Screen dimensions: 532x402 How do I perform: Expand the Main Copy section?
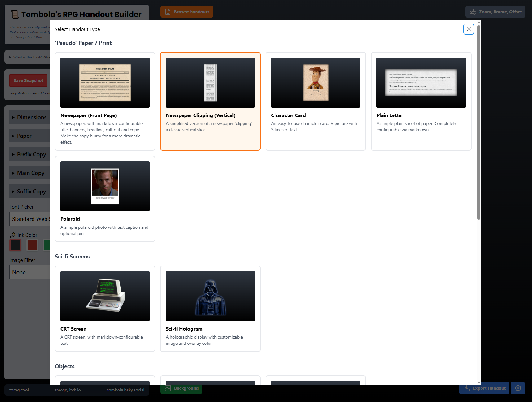coord(30,173)
